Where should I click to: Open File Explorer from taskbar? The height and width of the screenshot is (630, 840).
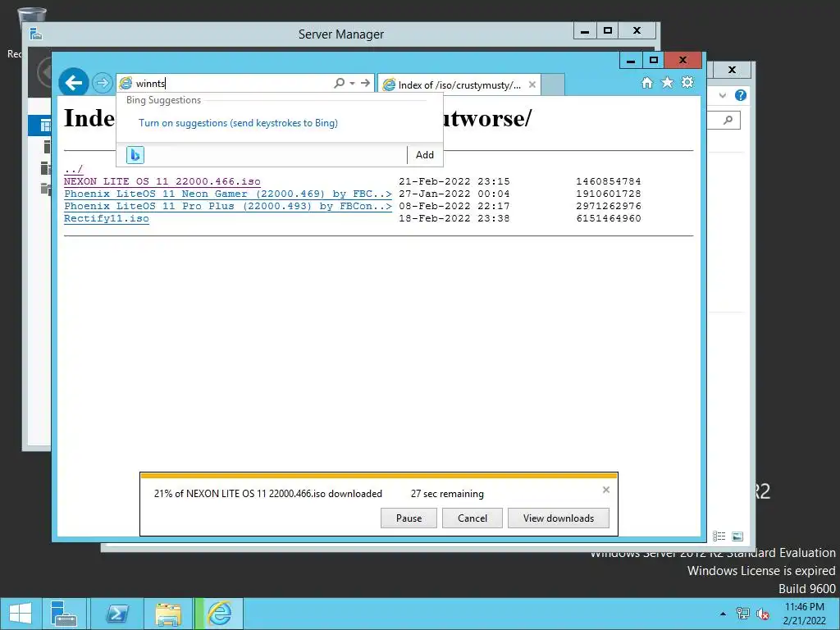coord(168,614)
